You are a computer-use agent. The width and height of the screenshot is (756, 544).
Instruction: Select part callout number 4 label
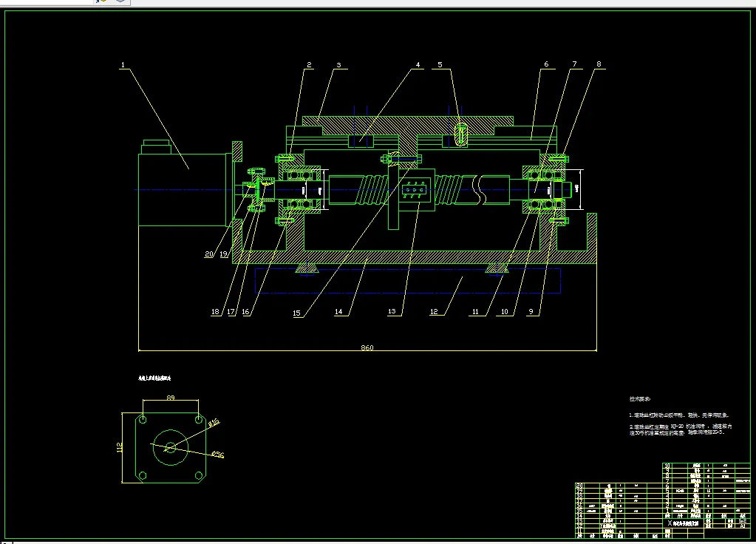(418, 64)
